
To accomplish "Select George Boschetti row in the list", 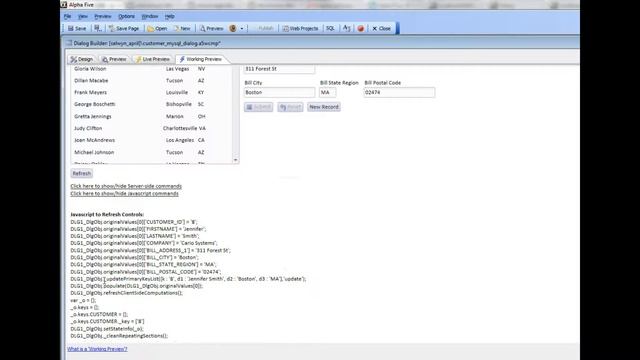I will click(x=152, y=104).
